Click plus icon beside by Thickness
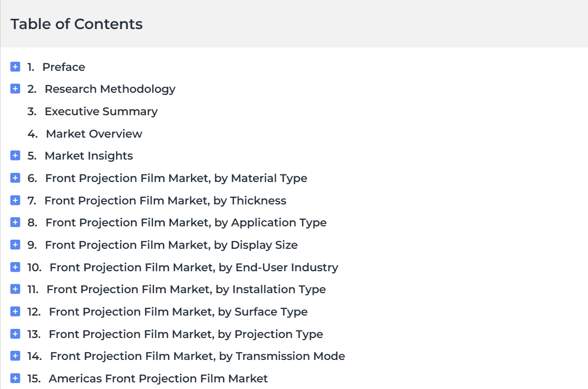 click(15, 200)
